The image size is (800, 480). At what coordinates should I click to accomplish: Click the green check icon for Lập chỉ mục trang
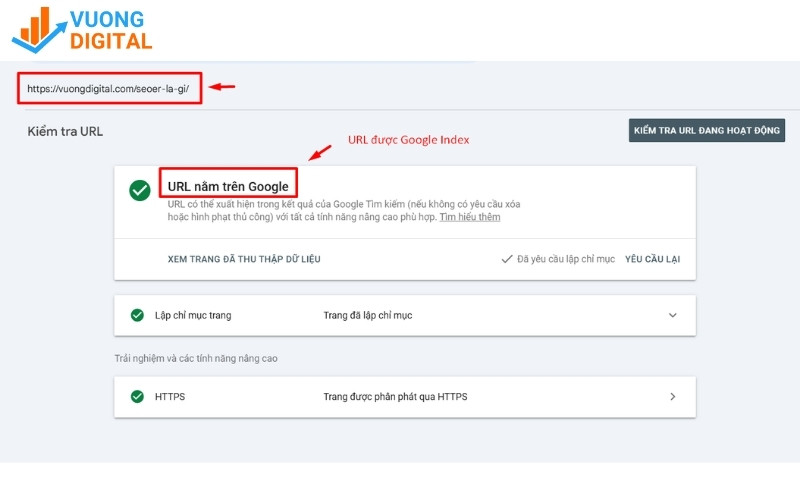[x=137, y=315]
